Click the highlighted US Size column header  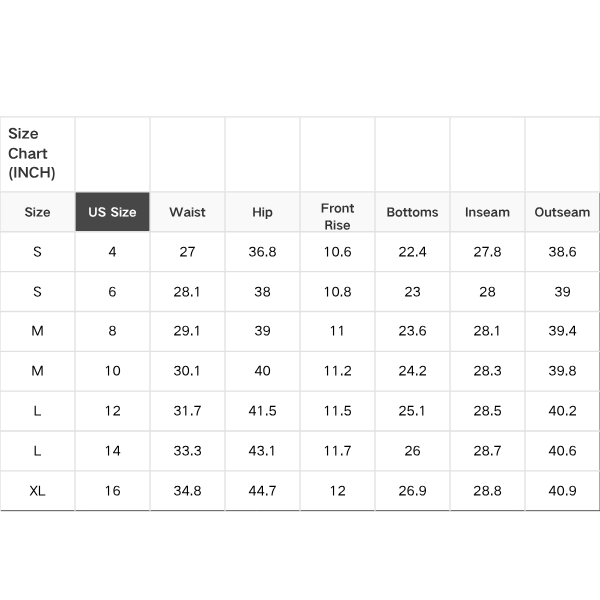112,212
